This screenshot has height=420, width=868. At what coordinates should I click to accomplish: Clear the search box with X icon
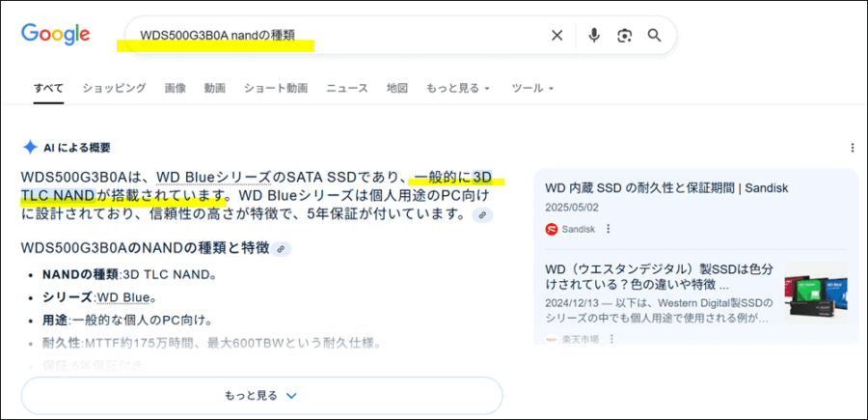point(556,36)
